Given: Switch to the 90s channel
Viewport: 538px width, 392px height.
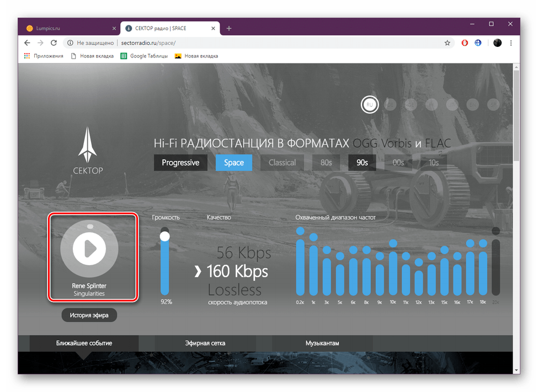Looking at the screenshot, I should [x=362, y=163].
